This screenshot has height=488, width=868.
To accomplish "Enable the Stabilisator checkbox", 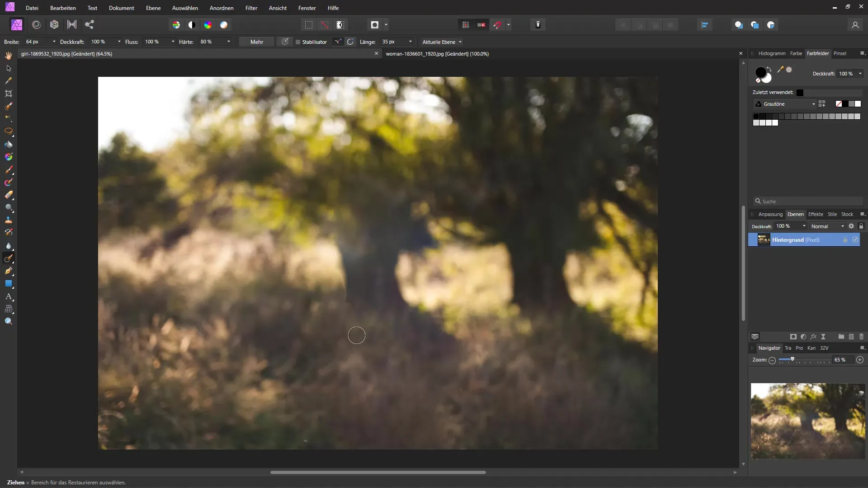I will point(298,42).
